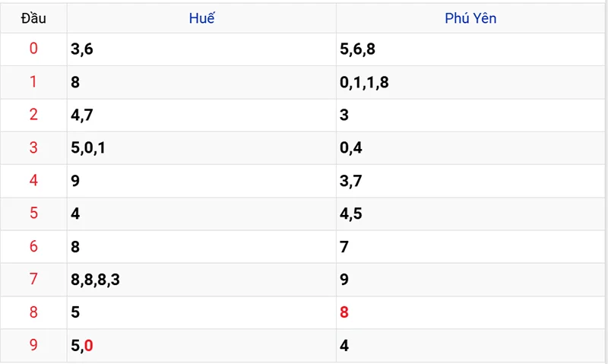Click the Huế column header link
Viewport: 608px width, 364px height.
(201, 18)
